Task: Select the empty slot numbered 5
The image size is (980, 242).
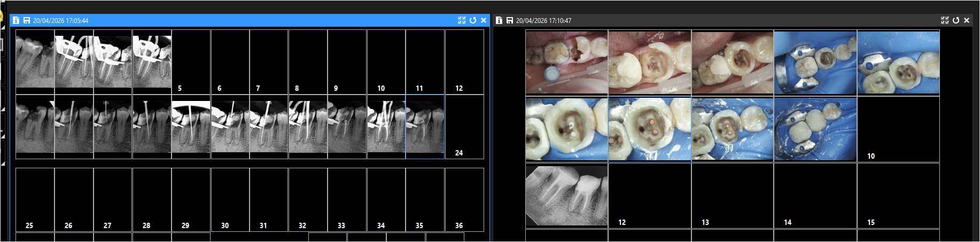Action: point(191,61)
